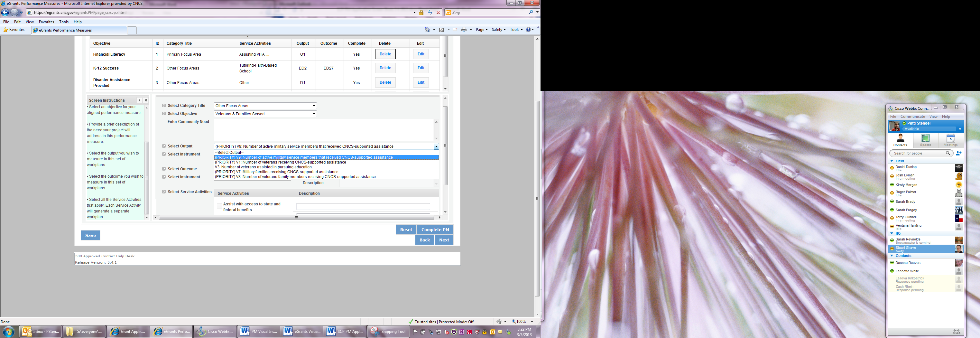Screen dimensions: 980x338
Task: Click the Back button
Action: tap(425, 240)
